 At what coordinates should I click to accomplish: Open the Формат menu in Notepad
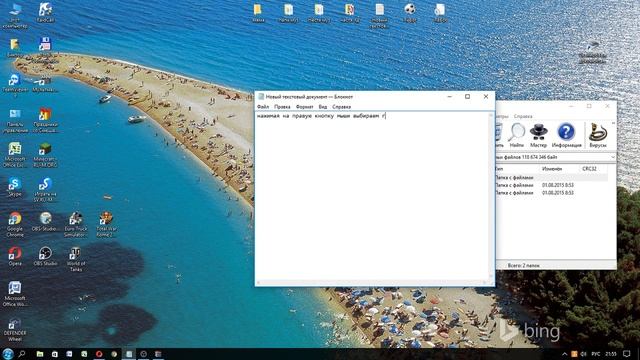click(304, 107)
